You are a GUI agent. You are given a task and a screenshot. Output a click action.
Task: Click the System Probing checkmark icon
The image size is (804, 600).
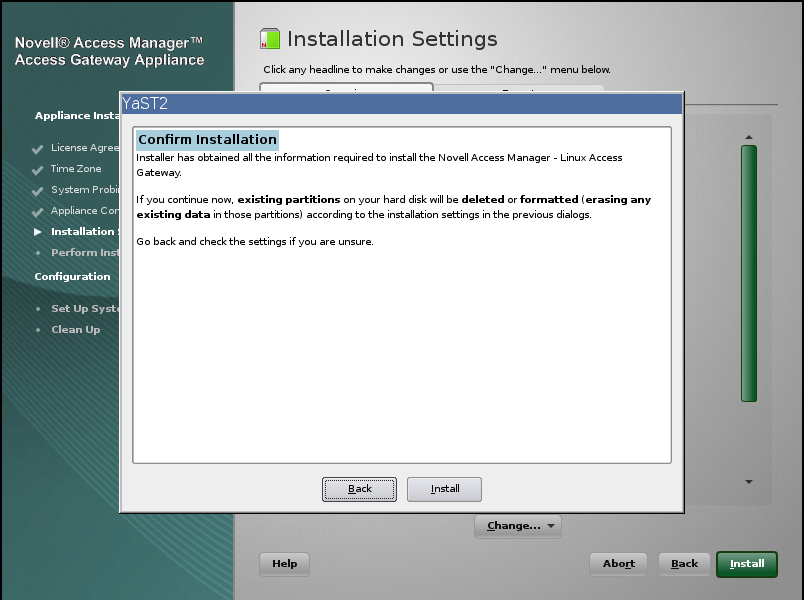click(37, 191)
